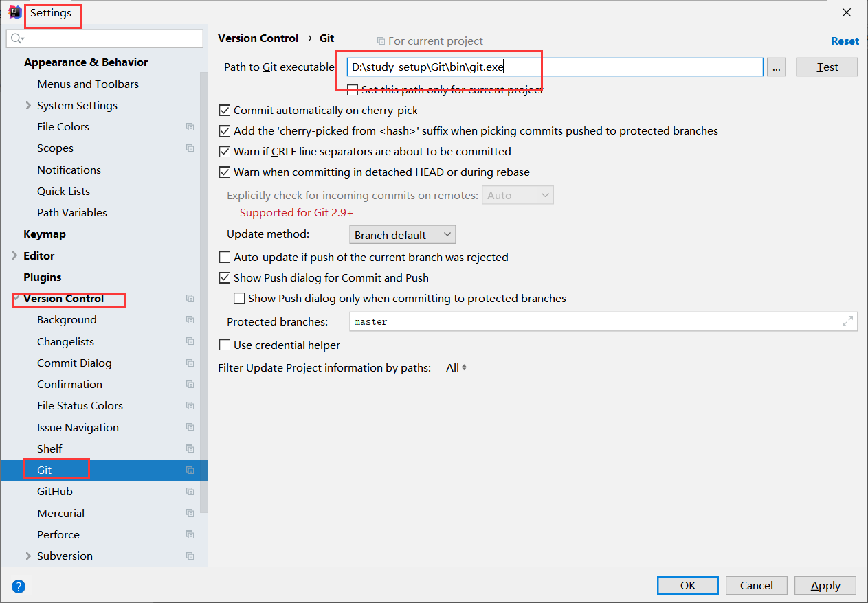Open the Filter Update Project paths All selector
868x603 pixels.
pyautogui.click(x=456, y=367)
